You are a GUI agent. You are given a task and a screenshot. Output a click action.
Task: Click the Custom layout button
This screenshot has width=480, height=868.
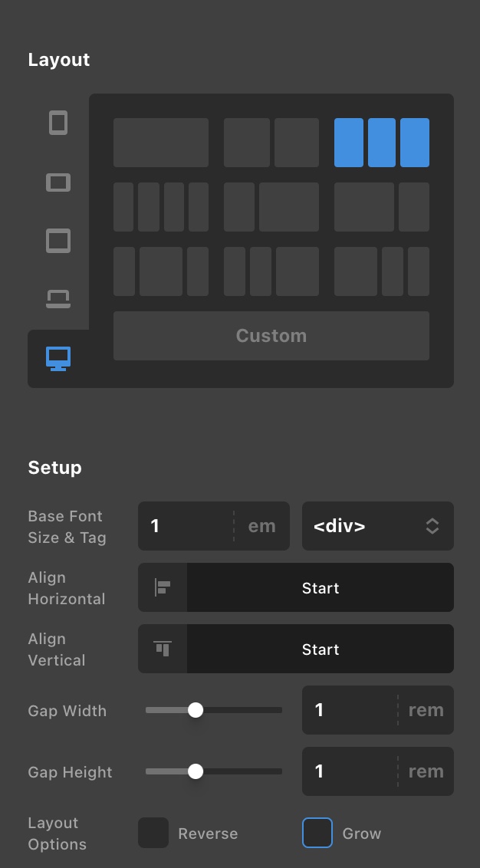click(271, 336)
